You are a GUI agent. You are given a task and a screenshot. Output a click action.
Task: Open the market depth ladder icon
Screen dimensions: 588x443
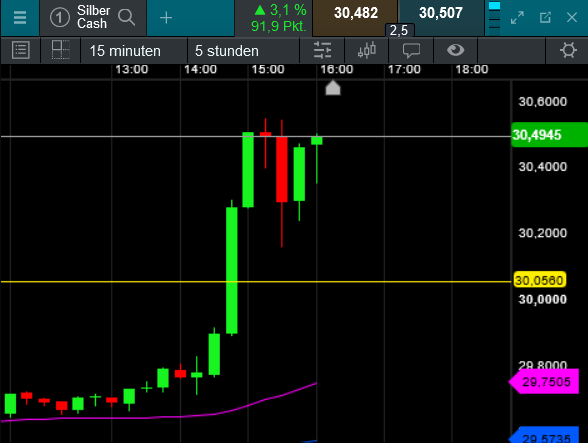(494, 16)
